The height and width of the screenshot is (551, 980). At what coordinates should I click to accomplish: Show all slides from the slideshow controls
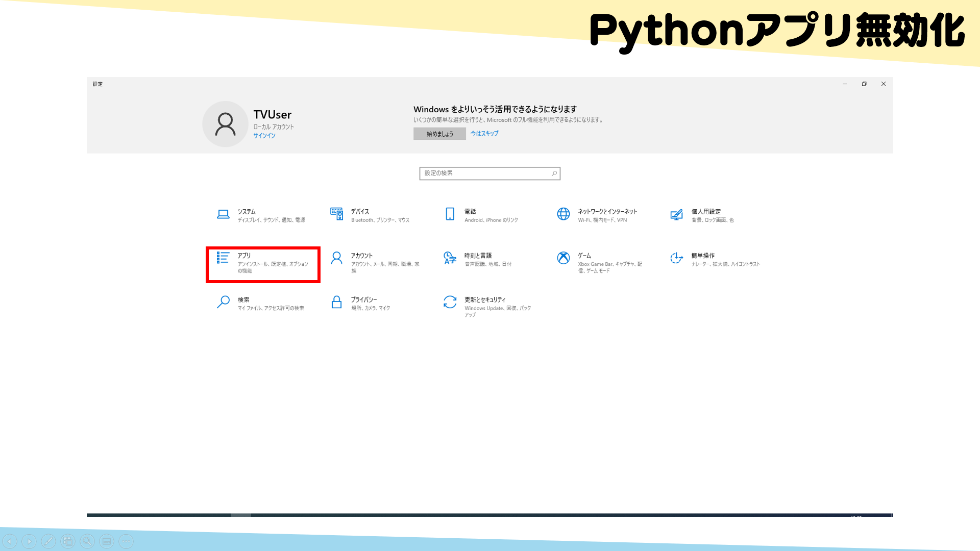[x=68, y=541]
